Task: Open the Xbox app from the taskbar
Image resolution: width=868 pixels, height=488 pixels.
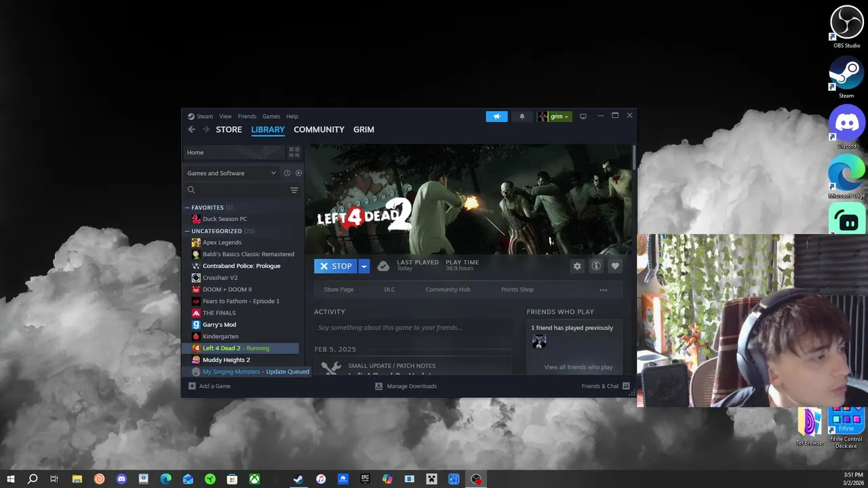Action: 254,479
